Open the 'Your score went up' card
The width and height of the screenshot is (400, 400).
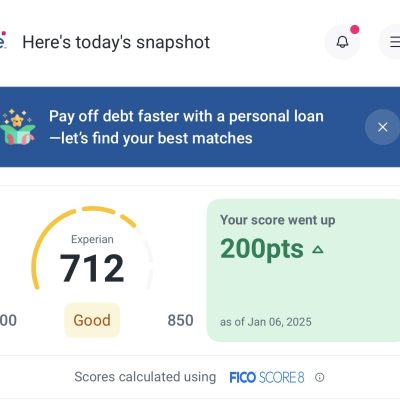pos(303,270)
